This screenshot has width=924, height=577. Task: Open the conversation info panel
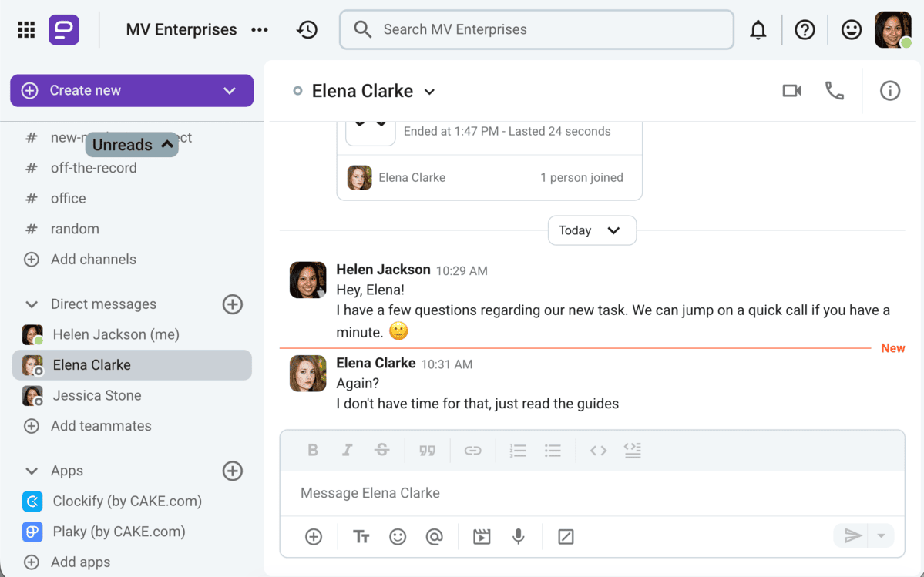tap(890, 91)
